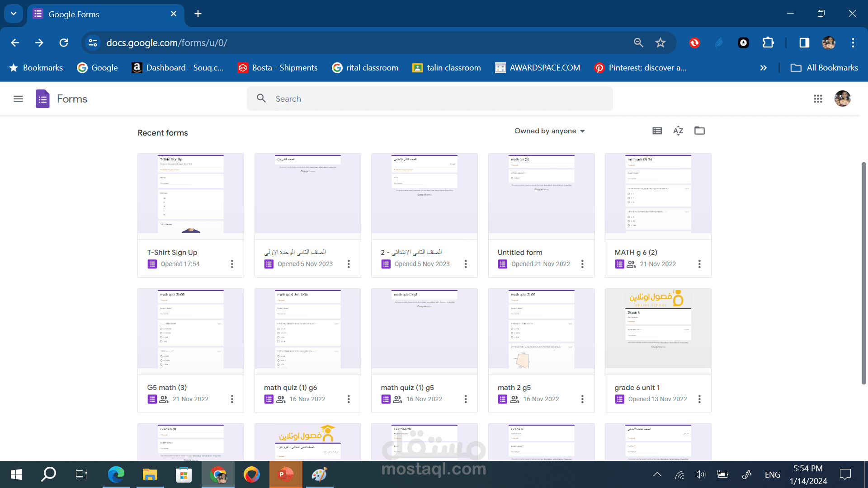Image resolution: width=868 pixels, height=488 pixels.
Task: Bookmark this page with the star icon
Action: [x=660, y=42]
